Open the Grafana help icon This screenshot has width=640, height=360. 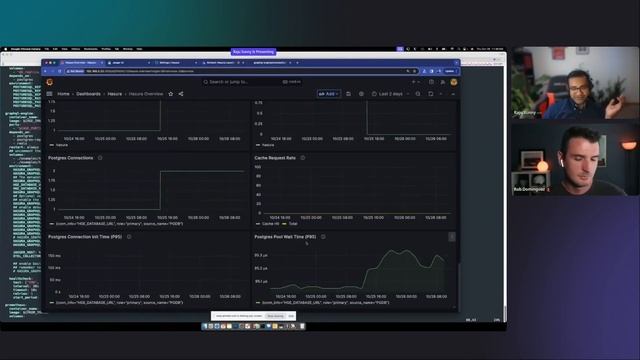pos(431,82)
